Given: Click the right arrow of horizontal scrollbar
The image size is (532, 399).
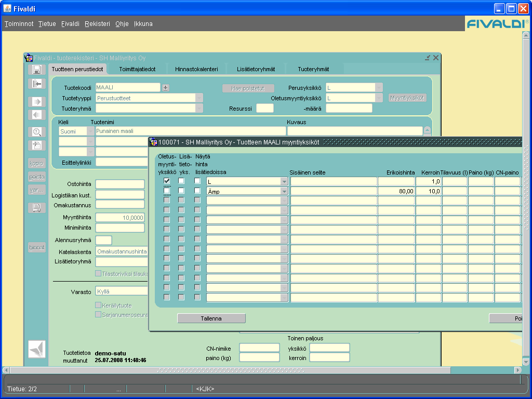Looking at the screenshot, I should coord(518,370).
